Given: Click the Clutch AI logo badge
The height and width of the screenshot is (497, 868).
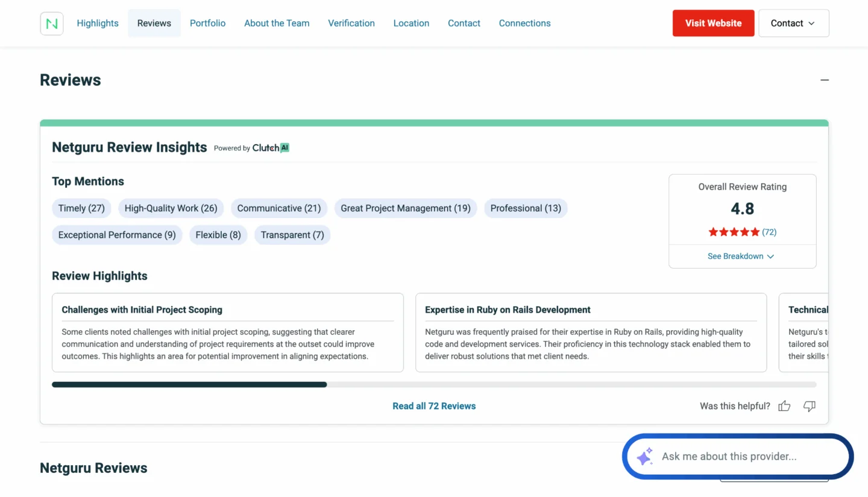Looking at the screenshot, I should pos(271,148).
